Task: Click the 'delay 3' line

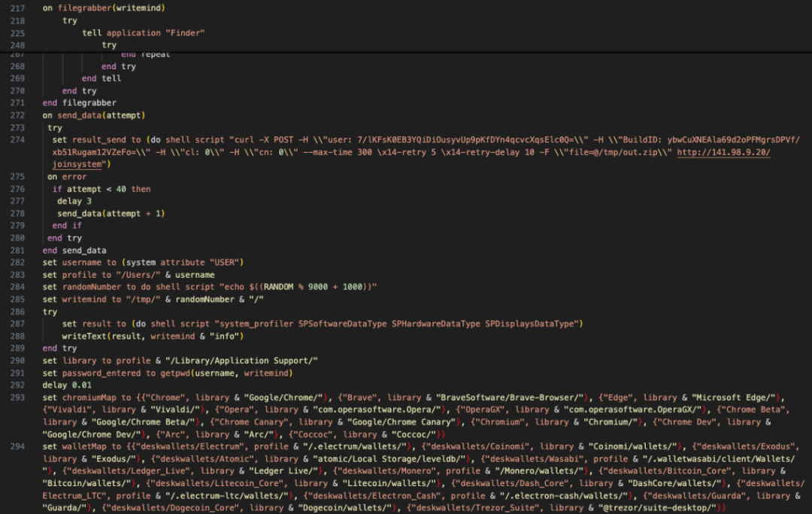Action: [74, 201]
